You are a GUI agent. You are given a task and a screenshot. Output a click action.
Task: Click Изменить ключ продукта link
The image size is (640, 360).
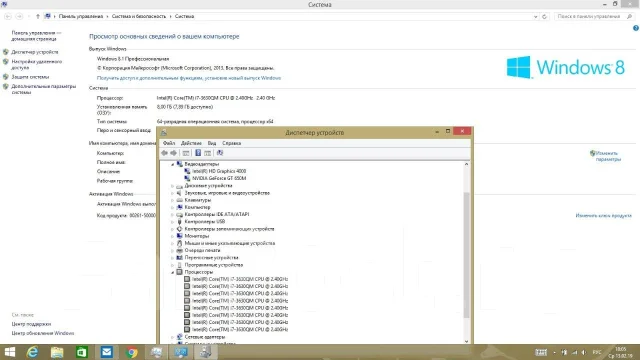(603, 216)
